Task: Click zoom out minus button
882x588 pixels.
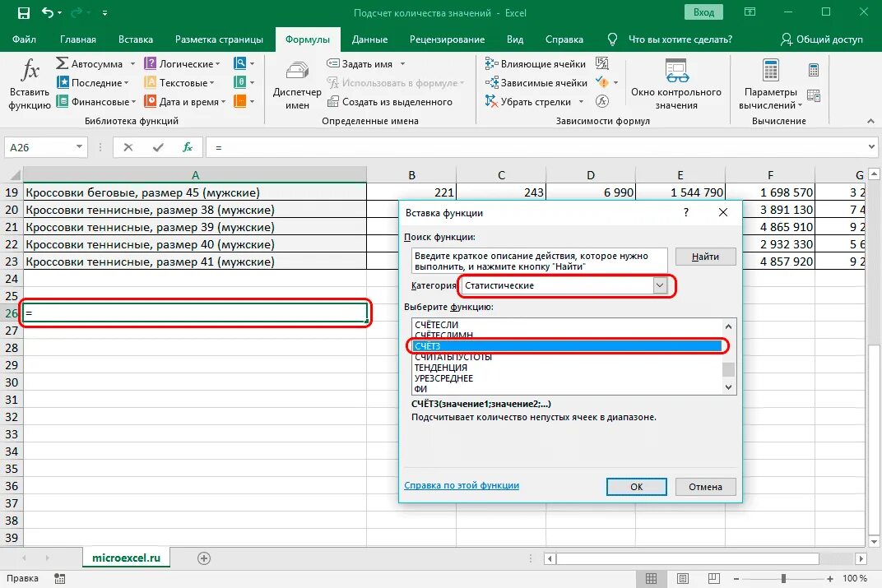Action: [736, 578]
